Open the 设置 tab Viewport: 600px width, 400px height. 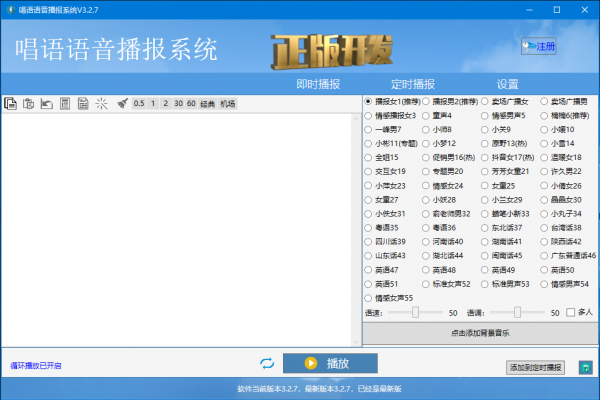(507, 84)
